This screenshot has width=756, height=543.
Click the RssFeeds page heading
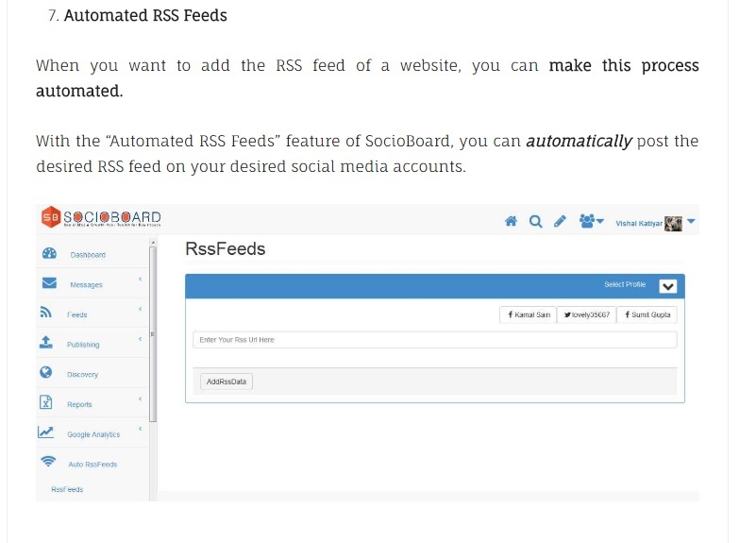[x=226, y=248]
